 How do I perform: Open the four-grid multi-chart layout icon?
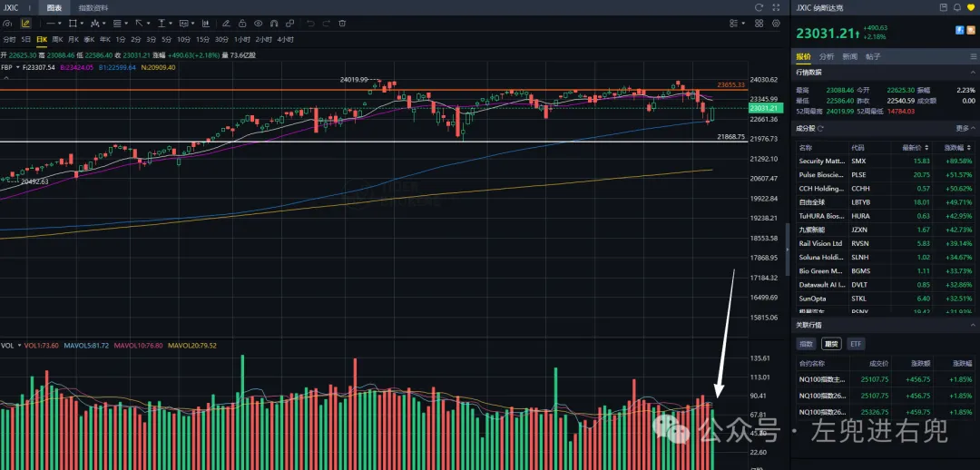pos(759,23)
